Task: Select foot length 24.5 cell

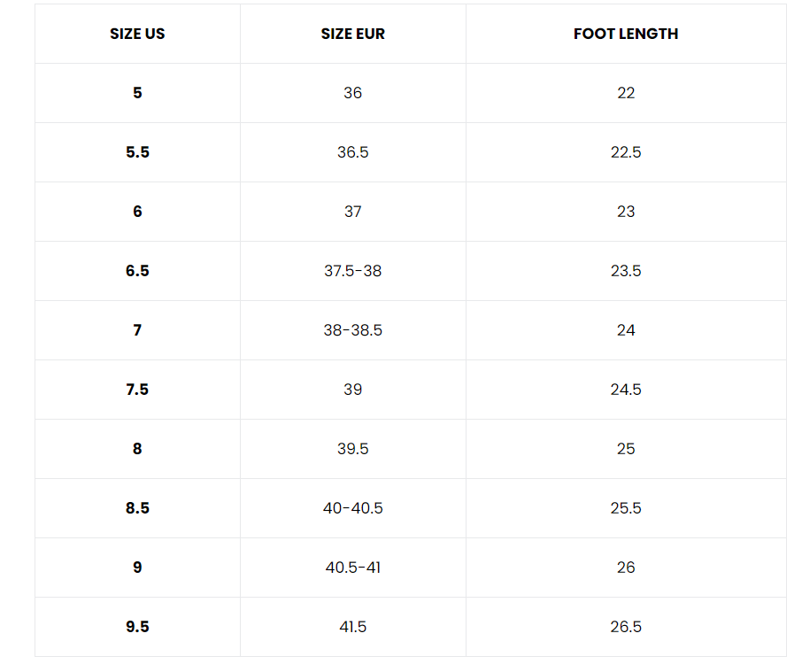Action: (x=626, y=390)
